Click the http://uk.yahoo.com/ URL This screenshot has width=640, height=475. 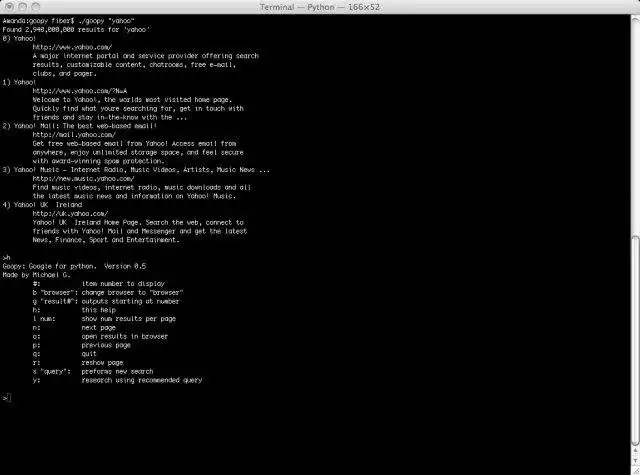(x=71, y=213)
